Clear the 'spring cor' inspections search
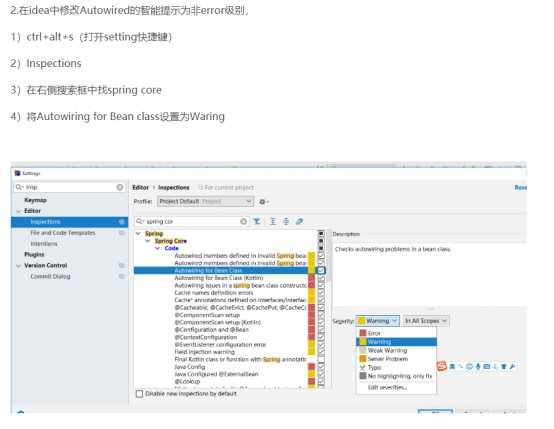 tap(243, 221)
